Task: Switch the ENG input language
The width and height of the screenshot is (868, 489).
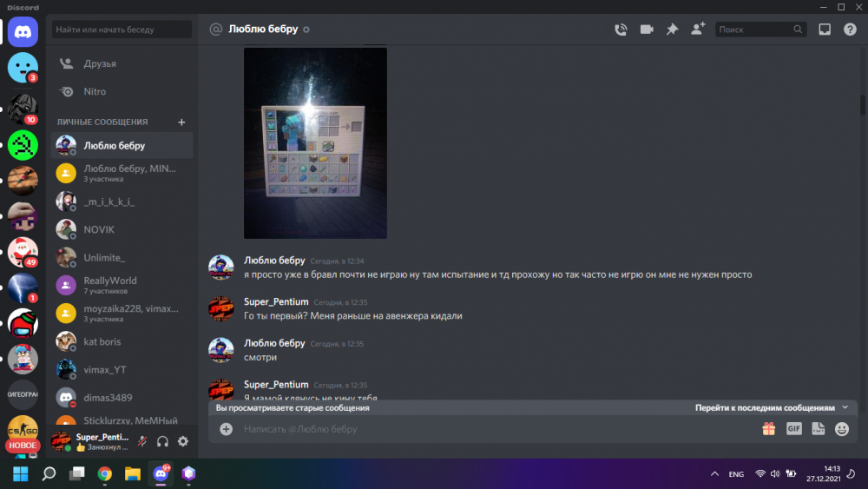Action: 736,474
